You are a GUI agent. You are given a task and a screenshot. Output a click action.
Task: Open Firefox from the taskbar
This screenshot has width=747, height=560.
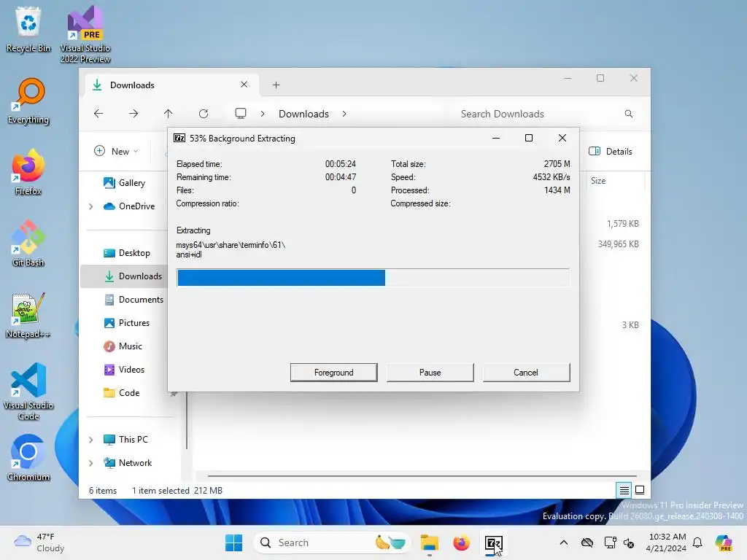[461, 542]
